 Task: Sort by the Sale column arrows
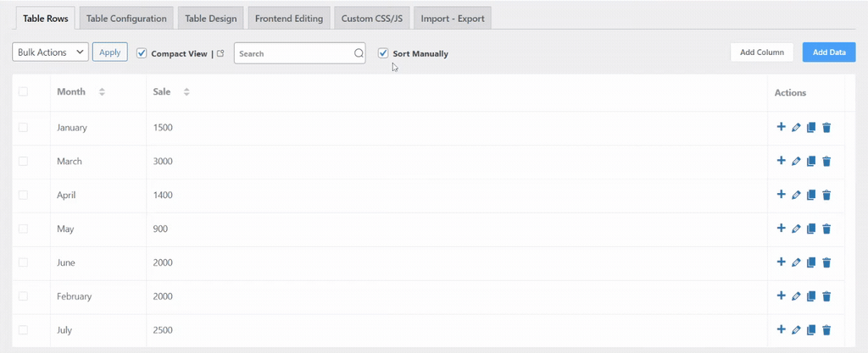186,92
